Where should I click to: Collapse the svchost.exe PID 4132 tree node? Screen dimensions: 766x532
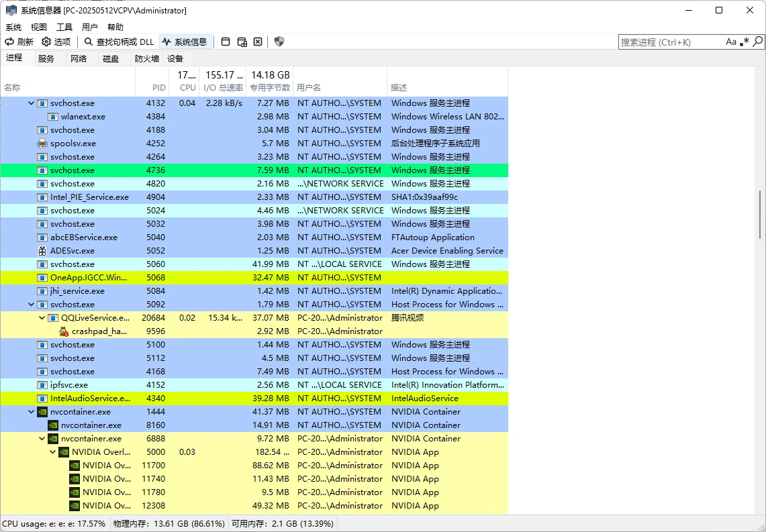coord(31,103)
